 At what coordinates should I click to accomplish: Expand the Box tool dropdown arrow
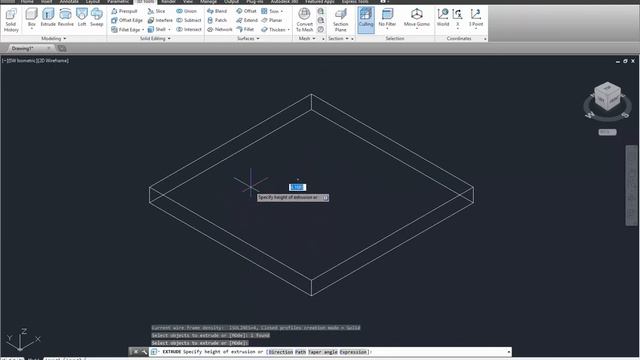pyautogui.click(x=31, y=29)
